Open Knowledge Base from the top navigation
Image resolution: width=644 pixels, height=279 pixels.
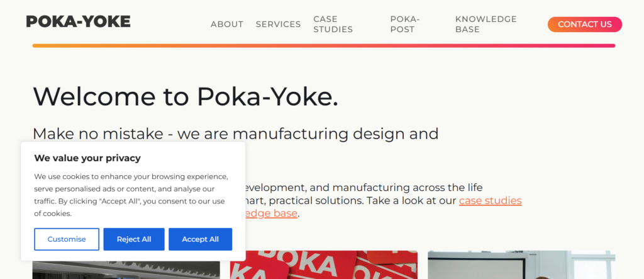point(486,25)
